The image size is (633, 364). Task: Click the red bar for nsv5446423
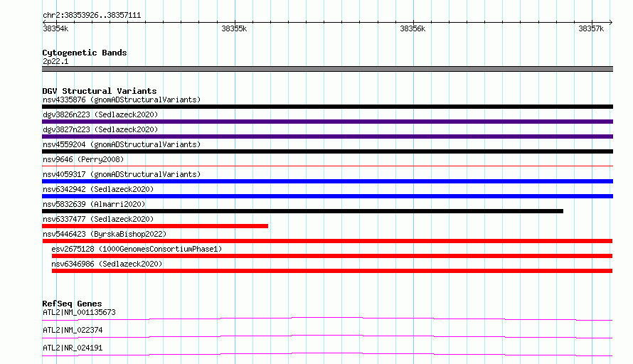tap(327, 241)
